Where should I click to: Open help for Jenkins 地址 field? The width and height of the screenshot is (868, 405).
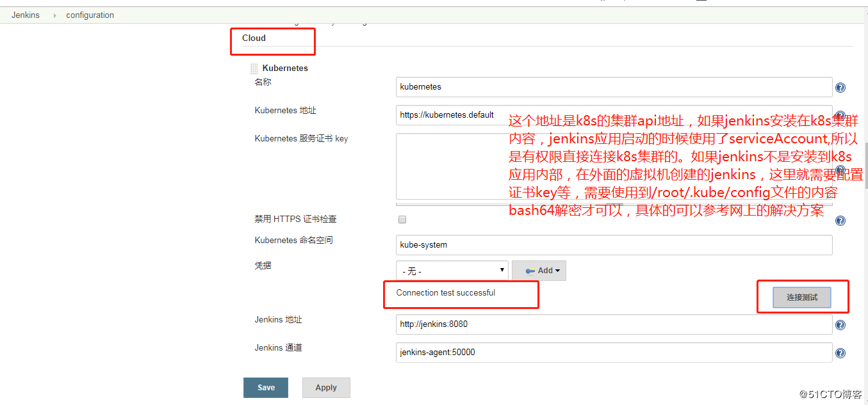click(840, 324)
